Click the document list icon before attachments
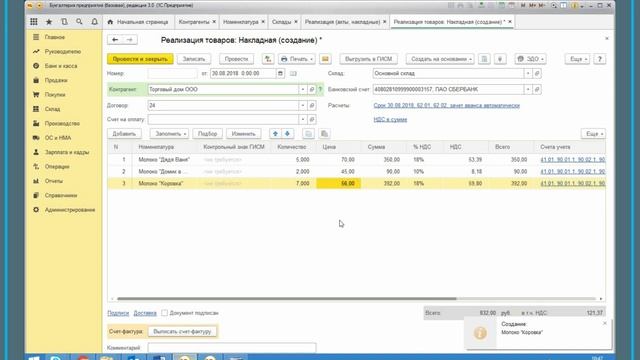Image resolution: width=640 pixels, height=360 pixels. coord(484,59)
